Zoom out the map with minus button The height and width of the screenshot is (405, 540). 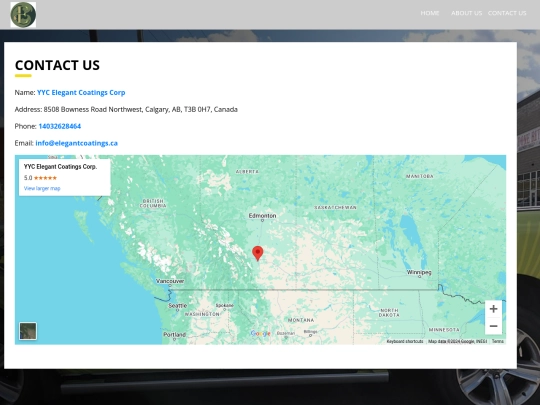click(x=493, y=326)
